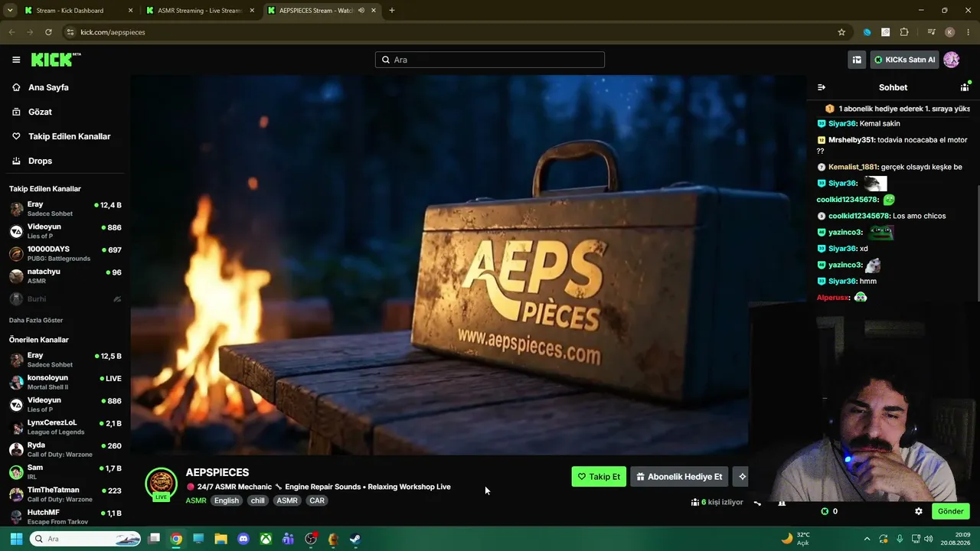Open natachyu channel in followed list
The width and height of the screenshot is (980, 551).
point(65,276)
